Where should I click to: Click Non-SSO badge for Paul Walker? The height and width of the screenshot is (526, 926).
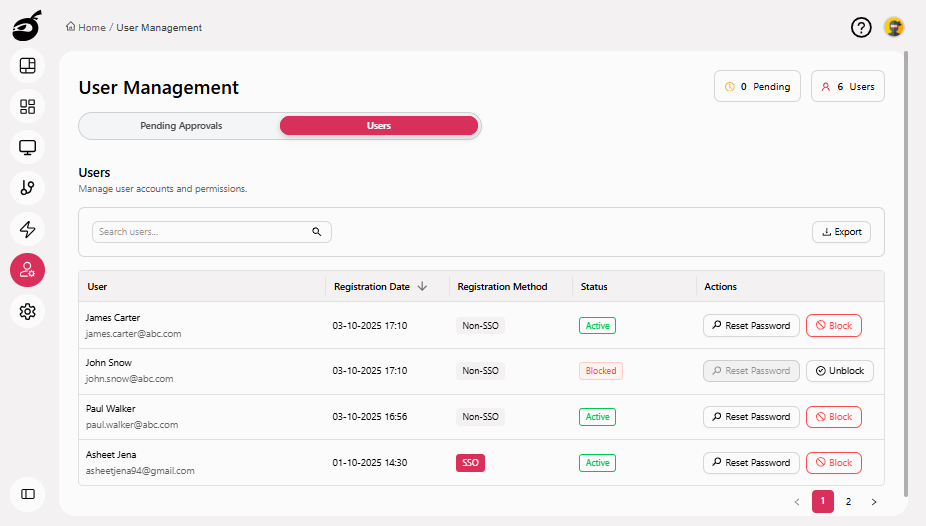pyautogui.click(x=480, y=417)
